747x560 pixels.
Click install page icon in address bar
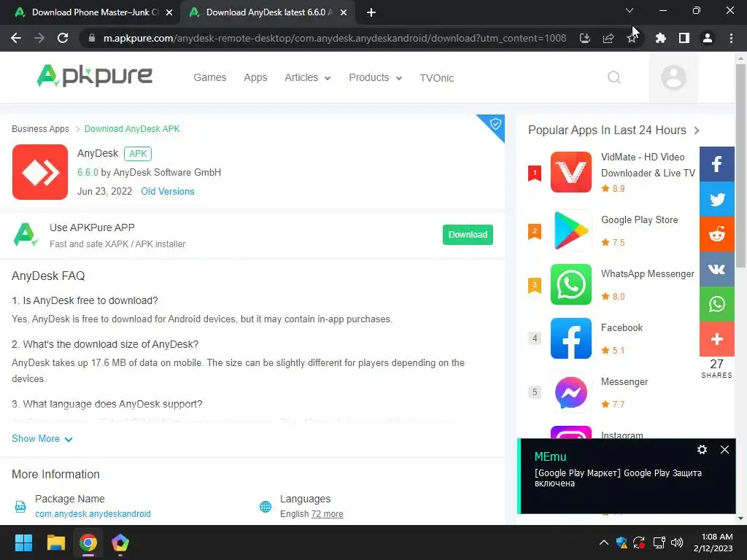click(x=584, y=38)
